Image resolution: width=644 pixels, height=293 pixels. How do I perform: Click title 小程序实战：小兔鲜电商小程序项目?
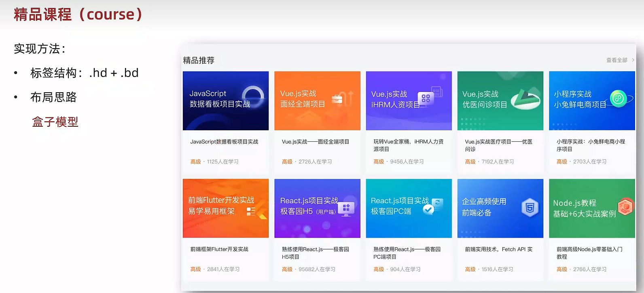point(591,145)
